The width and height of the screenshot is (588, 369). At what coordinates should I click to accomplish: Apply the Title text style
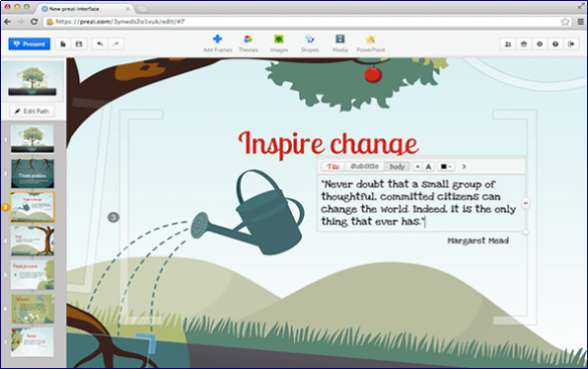pos(333,167)
